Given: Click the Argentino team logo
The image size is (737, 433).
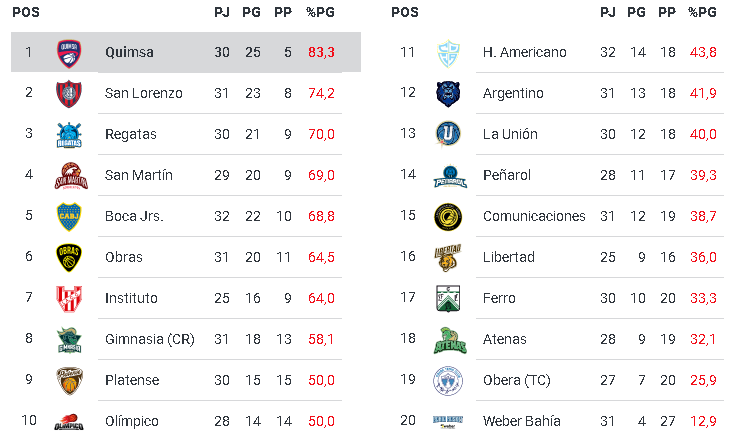Looking at the screenshot, I should point(447,93).
